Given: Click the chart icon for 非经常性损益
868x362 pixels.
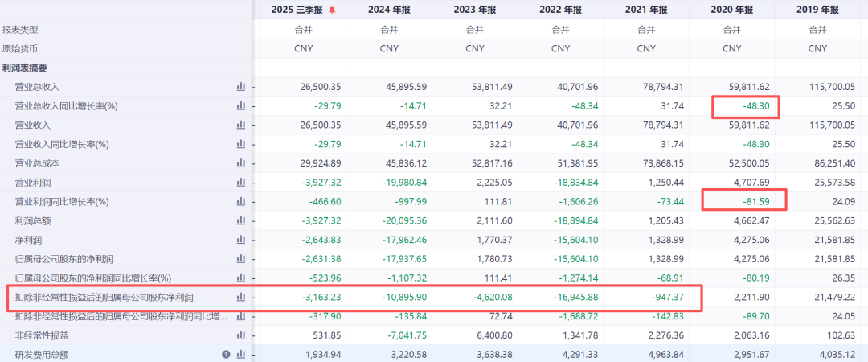Looking at the screenshot, I should pyautogui.click(x=240, y=335).
